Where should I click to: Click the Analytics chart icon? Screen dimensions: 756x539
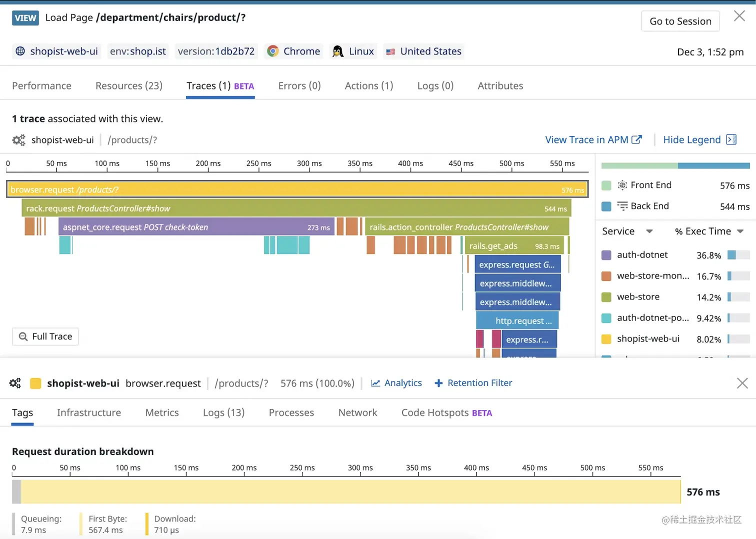[375, 383]
